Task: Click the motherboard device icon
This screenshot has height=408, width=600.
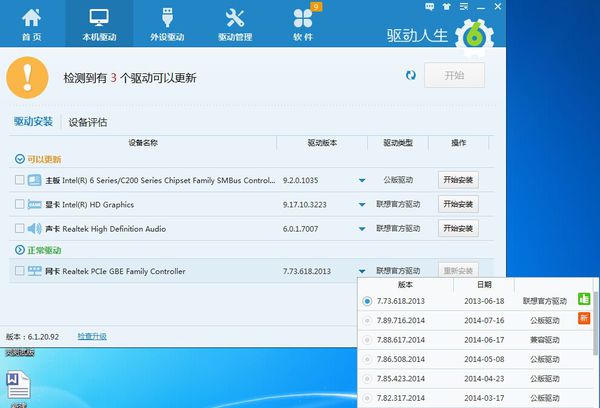Action: tap(34, 180)
